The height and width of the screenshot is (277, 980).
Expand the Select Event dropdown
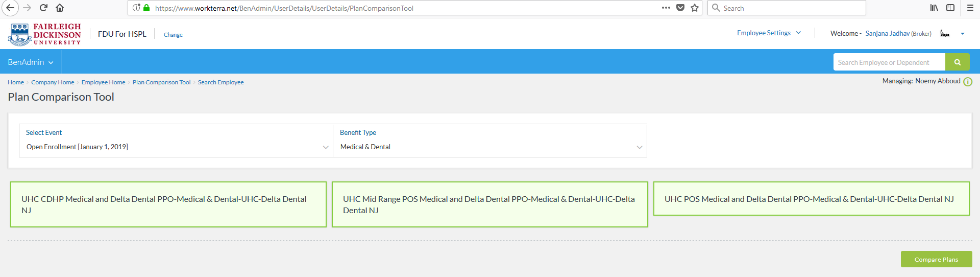[x=176, y=141]
